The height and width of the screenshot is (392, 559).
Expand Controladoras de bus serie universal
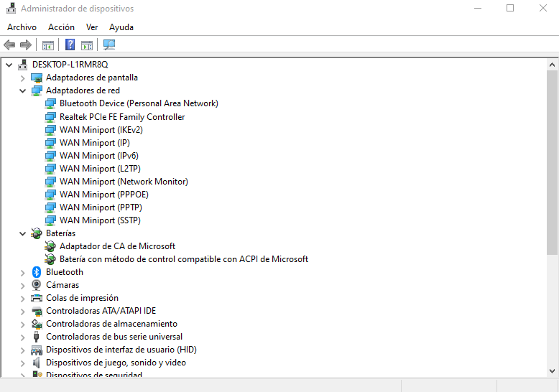[23, 337]
